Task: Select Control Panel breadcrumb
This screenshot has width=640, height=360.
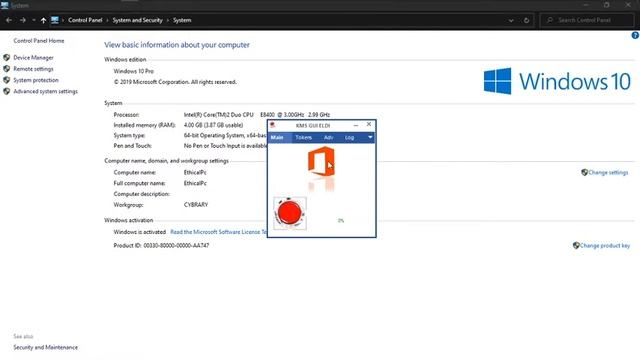Action: click(x=85, y=20)
